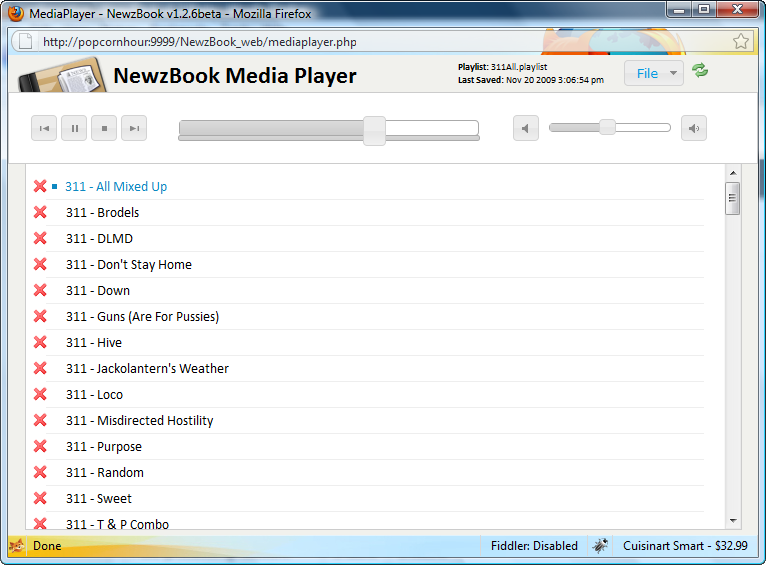Delete the Jackolantern's Weather track

point(40,368)
